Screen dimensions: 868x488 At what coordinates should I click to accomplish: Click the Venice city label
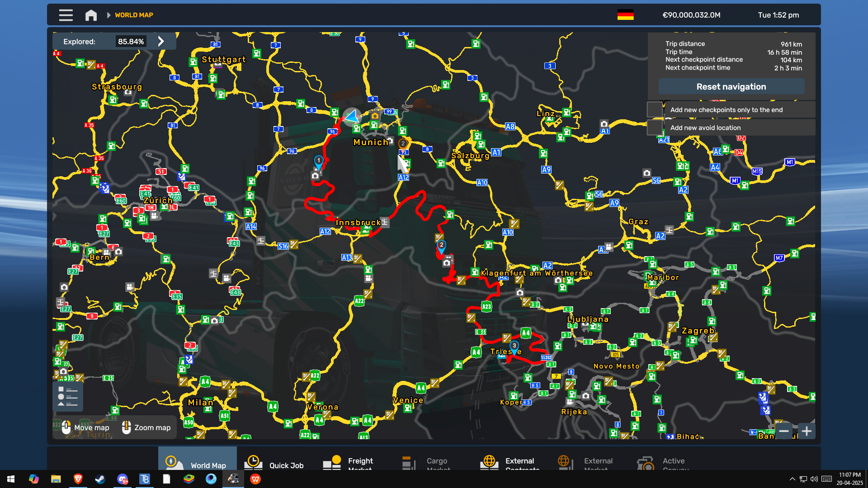[408, 400]
